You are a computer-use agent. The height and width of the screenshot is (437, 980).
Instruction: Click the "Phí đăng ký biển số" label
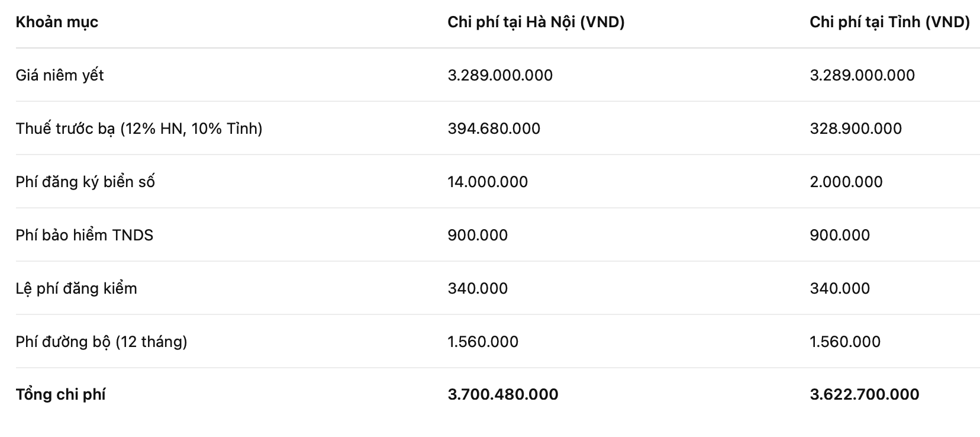[x=85, y=182]
